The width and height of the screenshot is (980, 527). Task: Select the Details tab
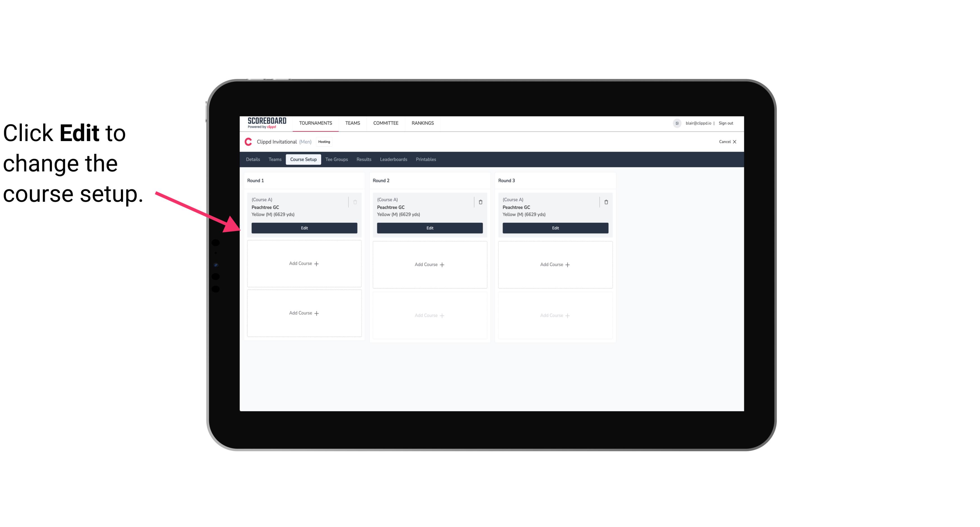[254, 159]
